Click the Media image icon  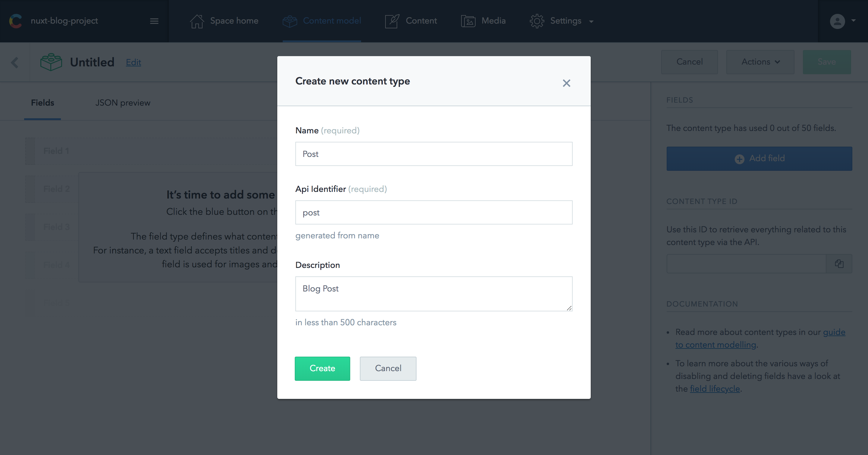pos(468,21)
